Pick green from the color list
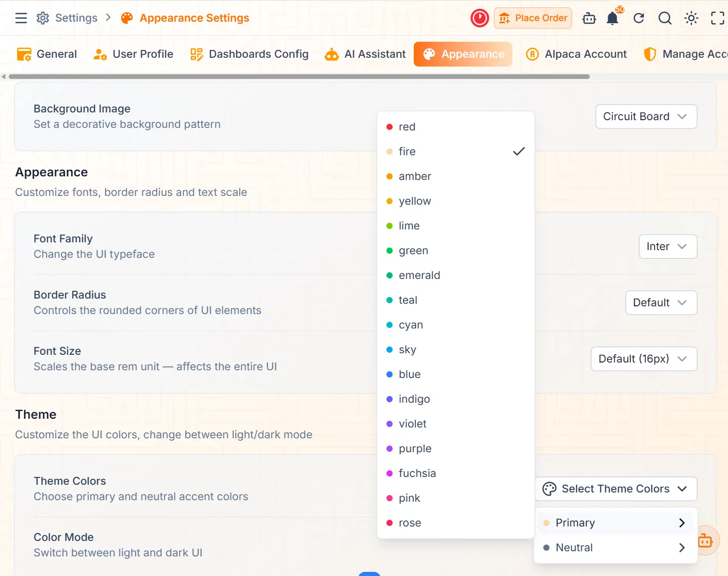 point(456,251)
